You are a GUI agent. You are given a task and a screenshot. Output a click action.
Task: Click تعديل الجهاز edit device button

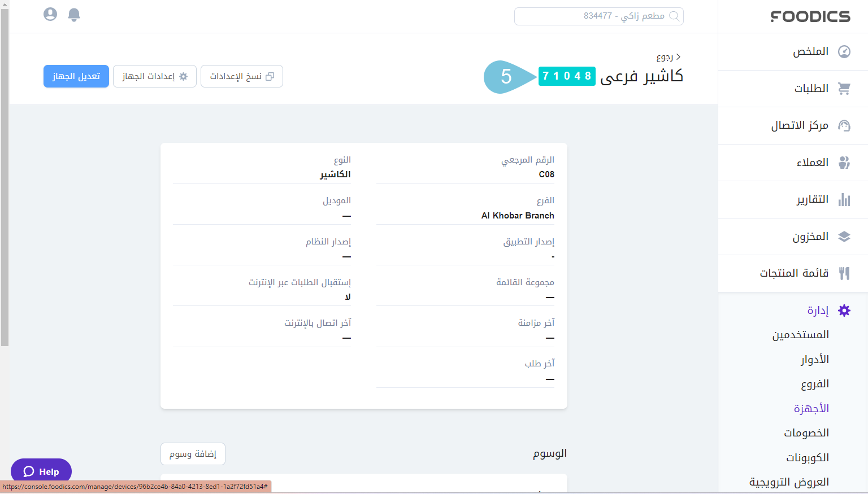[x=76, y=76]
